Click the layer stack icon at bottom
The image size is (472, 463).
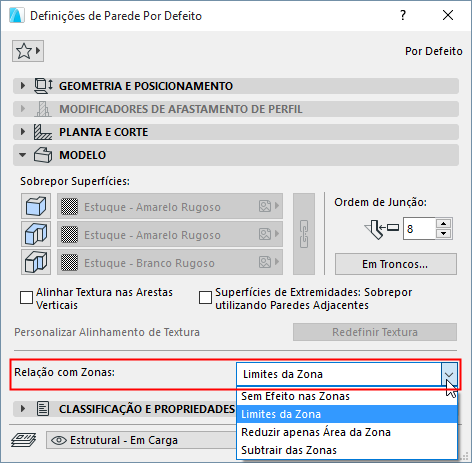tap(23, 440)
